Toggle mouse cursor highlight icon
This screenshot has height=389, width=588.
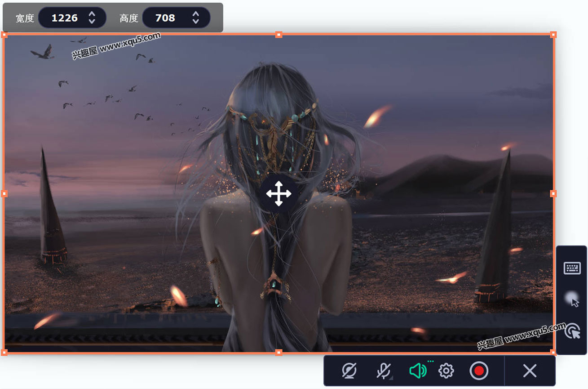572,299
